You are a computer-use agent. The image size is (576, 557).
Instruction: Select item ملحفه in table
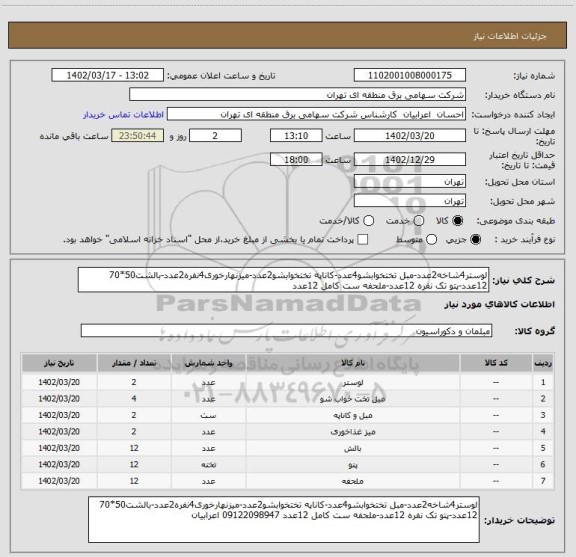pos(353,481)
